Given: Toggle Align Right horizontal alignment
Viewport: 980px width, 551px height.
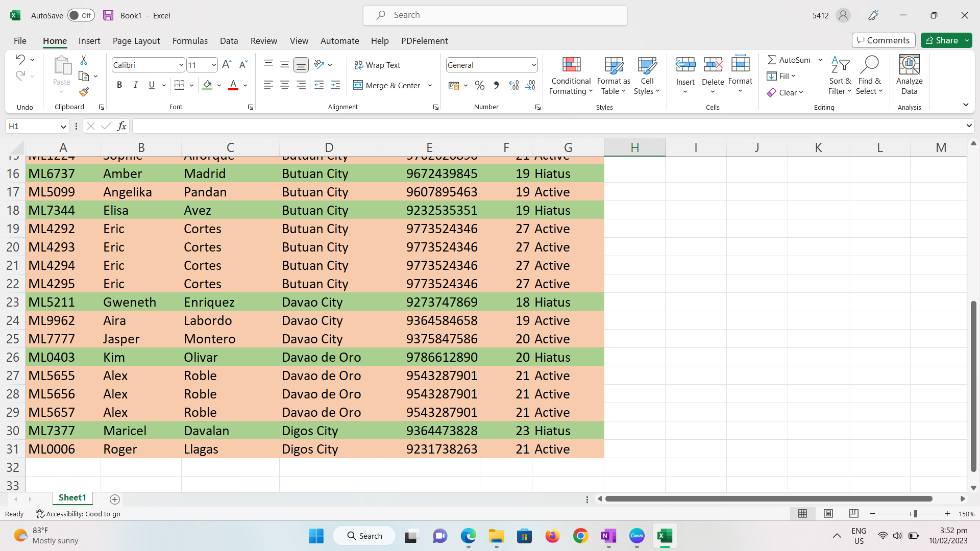Looking at the screenshot, I should (301, 85).
